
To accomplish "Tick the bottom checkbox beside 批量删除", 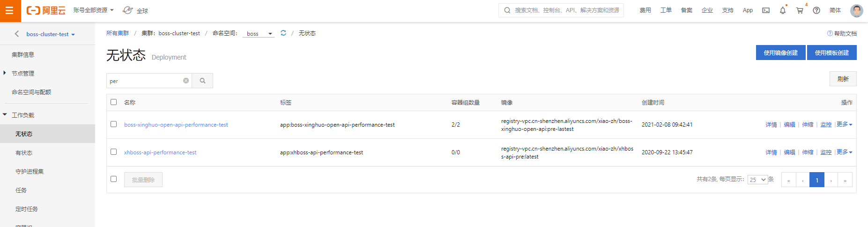I will coord(113,179).
